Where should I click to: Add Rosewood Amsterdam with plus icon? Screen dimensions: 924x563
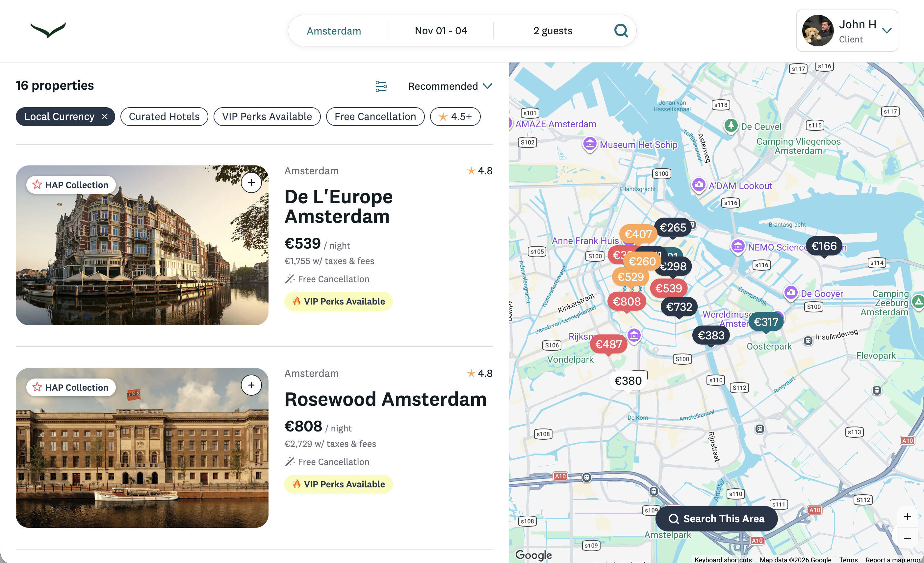click(251, 385)
